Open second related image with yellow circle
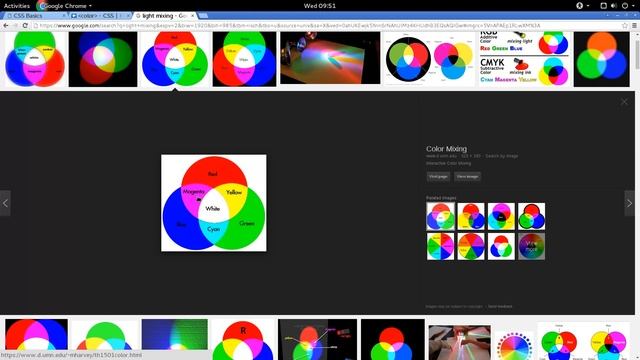 (x=471, y=216)
